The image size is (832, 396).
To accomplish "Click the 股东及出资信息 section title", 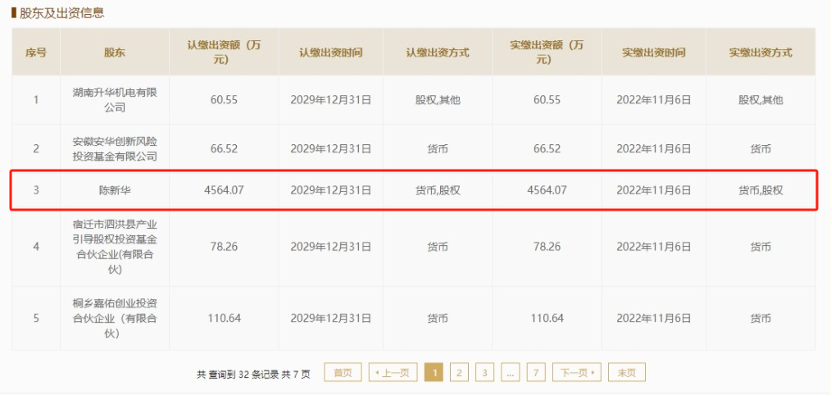I will click(62, 13).
